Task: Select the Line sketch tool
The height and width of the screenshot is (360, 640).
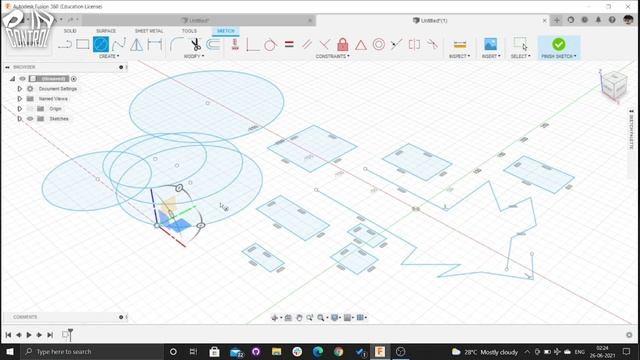Action: pyautogui.click(x=65, y=44)
